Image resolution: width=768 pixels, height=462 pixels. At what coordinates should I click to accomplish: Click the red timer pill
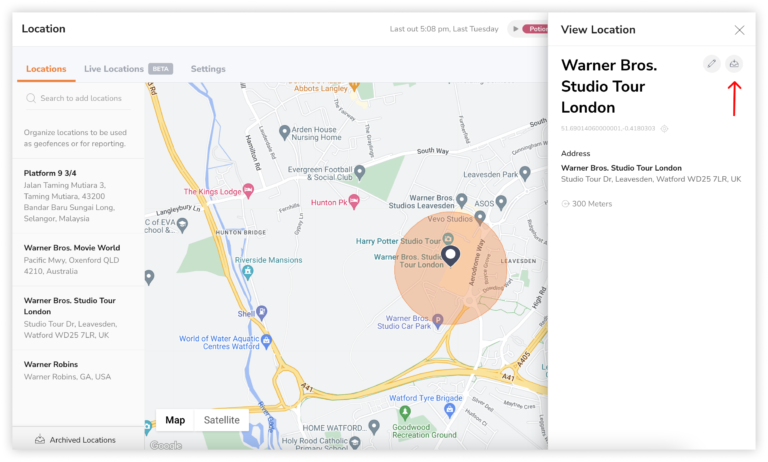[x=535, y=29]
